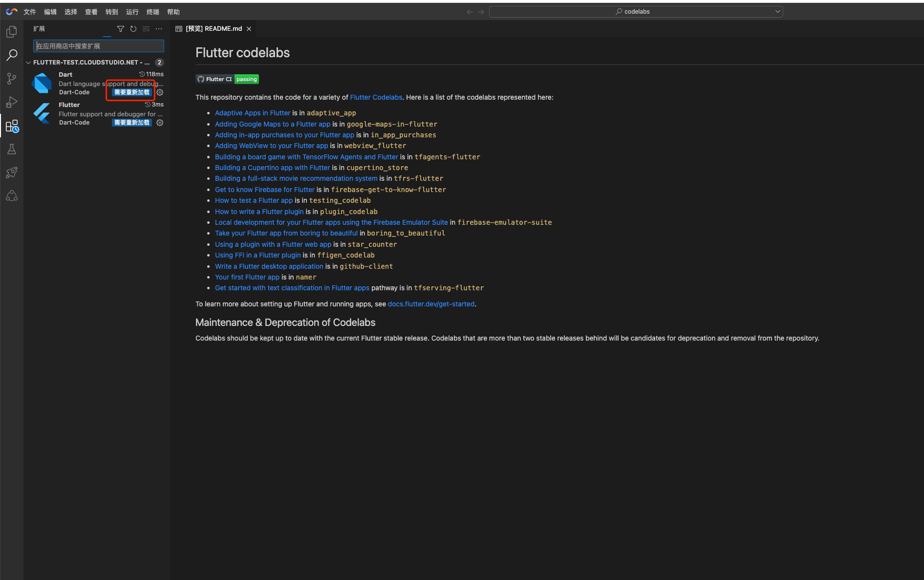Open Run and Debug icon in activity bar
Screen dimensions: 924x580
[x=12, y=102]
